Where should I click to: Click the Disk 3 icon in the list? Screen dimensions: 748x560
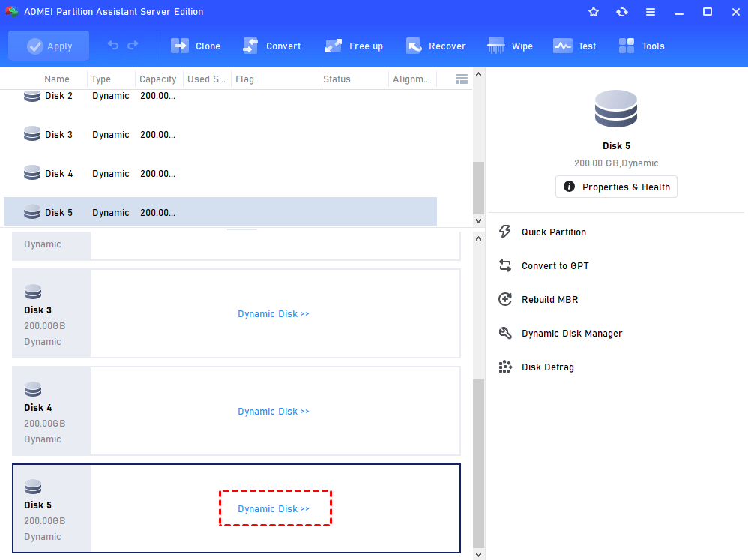tap(32, 133)
